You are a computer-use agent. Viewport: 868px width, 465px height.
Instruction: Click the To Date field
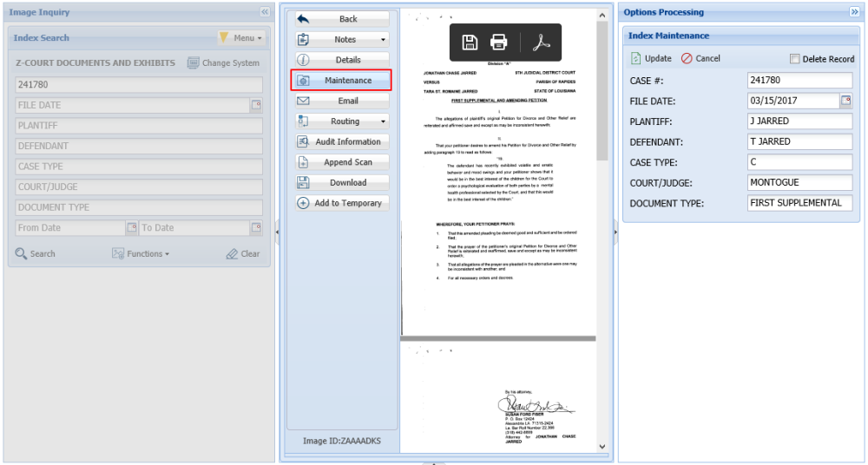pyautogui.click(x=194, y=227)
